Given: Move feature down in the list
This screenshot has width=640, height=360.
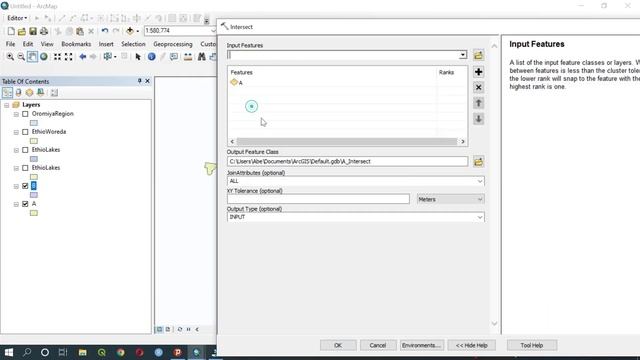Looking at the screenshot, I should tap(478, 119).
